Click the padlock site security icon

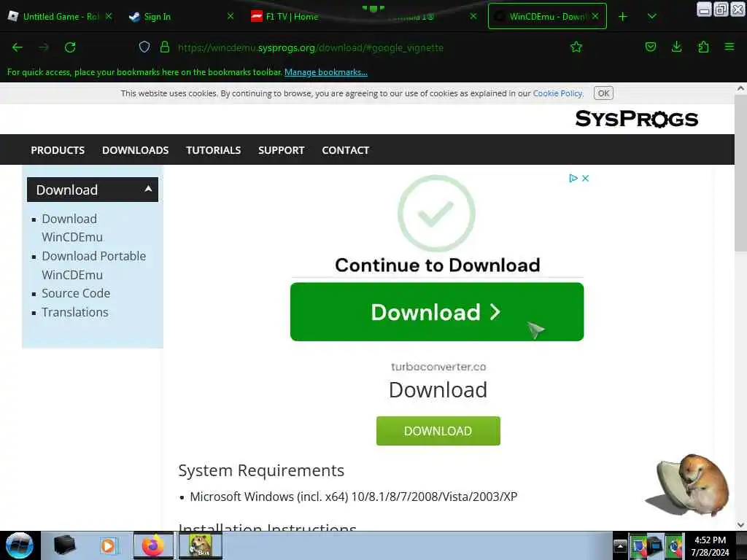pos(165,47)
